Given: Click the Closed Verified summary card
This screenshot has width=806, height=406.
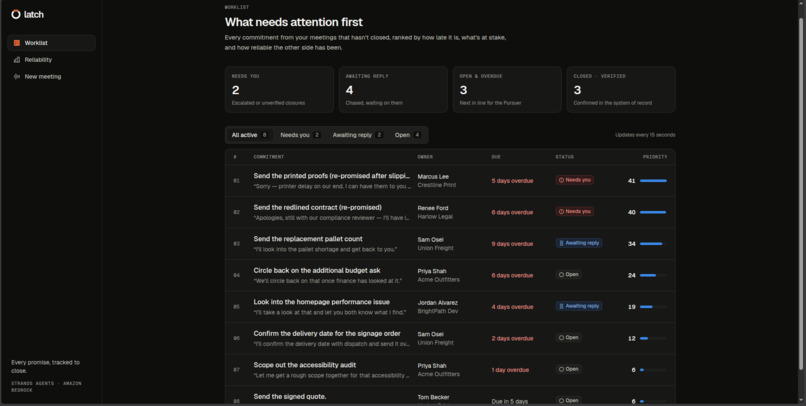Looking at the screenshot, I should point(621,89).
